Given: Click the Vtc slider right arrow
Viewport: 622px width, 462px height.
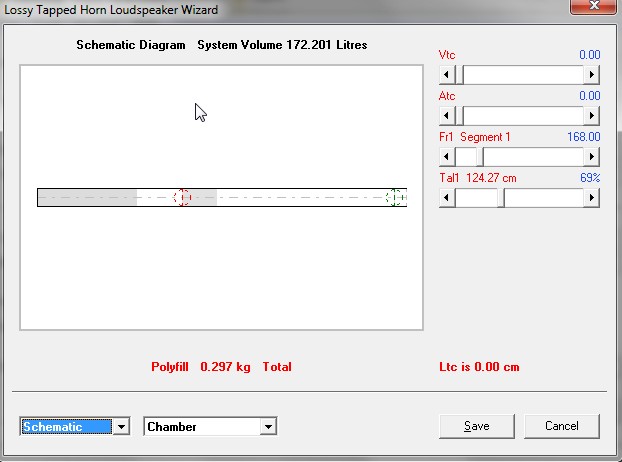Looking at the screenshot, I should 591,75.
